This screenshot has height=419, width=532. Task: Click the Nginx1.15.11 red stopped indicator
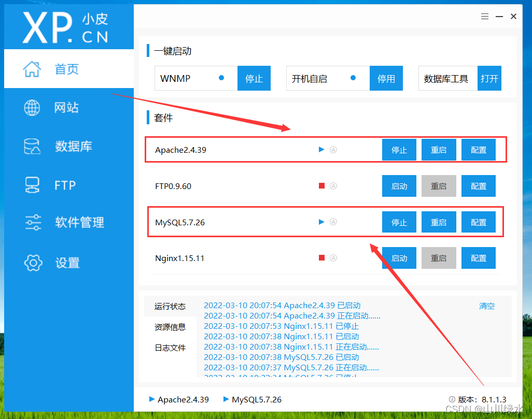(321, 258)
